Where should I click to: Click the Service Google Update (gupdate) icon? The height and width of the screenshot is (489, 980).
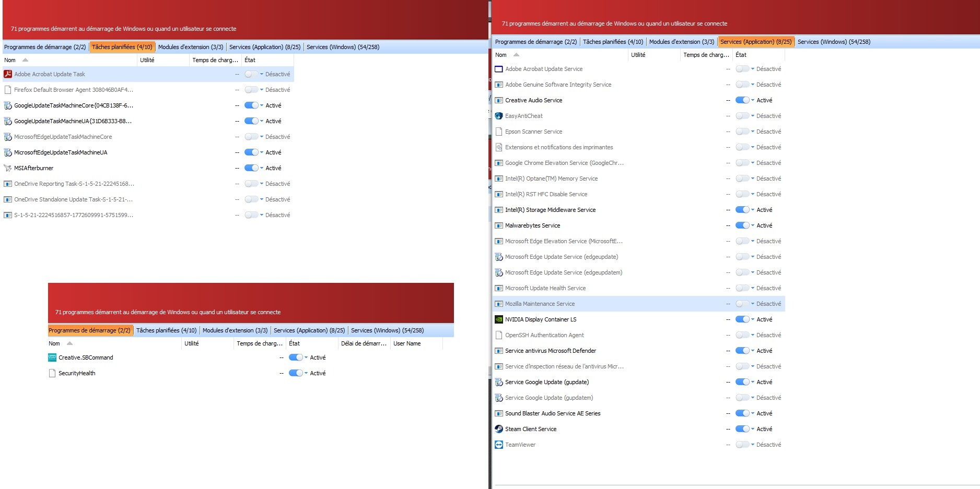click(x=499, y=382)
